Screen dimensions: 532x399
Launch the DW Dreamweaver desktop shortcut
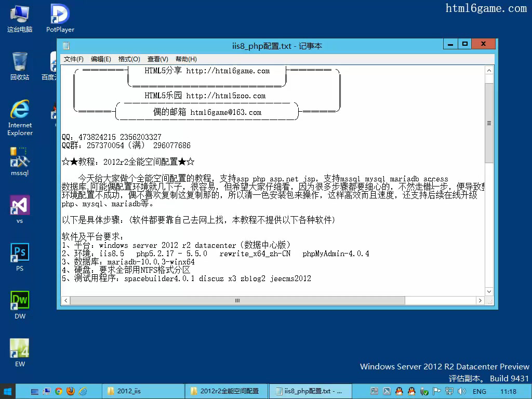pyautogui.click(x=20, y=304)
